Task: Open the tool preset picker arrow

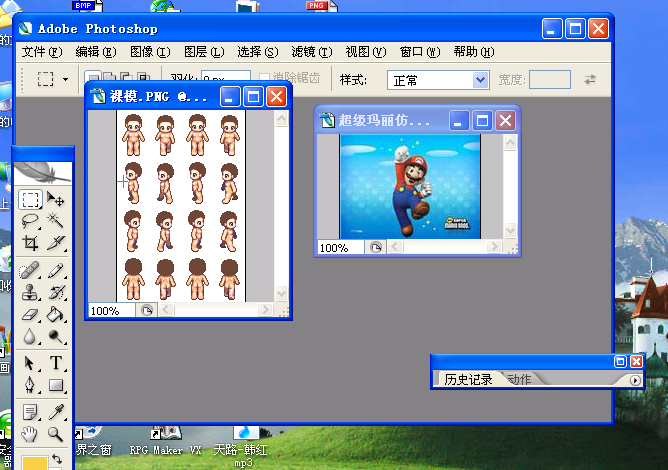Action: 65,79
